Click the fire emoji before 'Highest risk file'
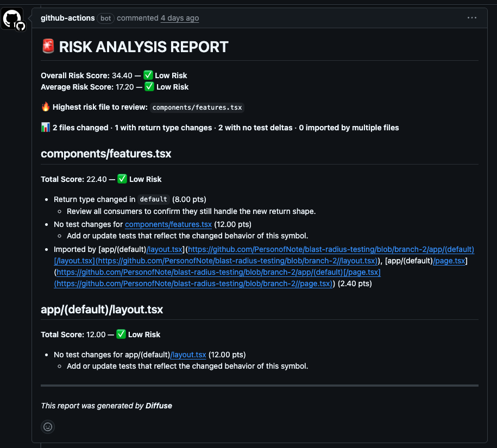 (46, 107)
